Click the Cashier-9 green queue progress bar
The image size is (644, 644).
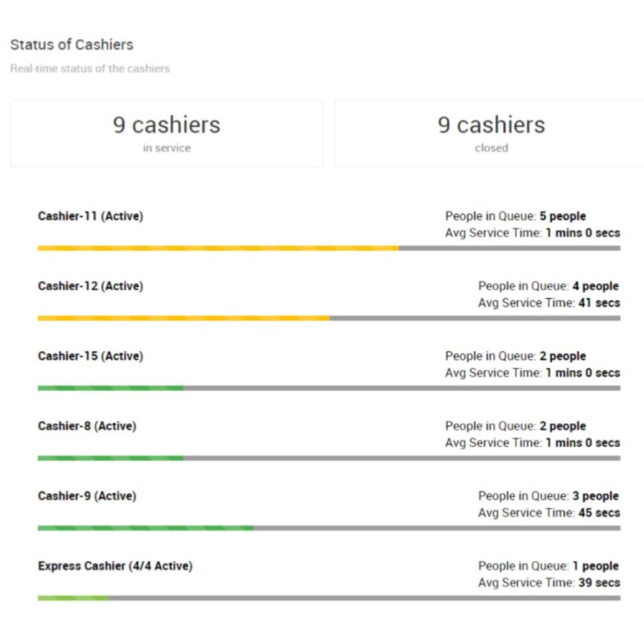click(145, 528)
